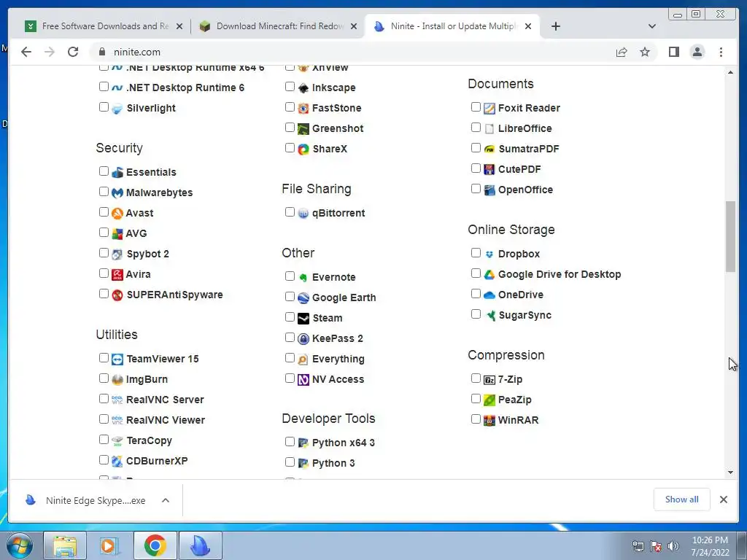
Task: Click the Steam icon
Action: pyautogui.click(x=303, y=319)
